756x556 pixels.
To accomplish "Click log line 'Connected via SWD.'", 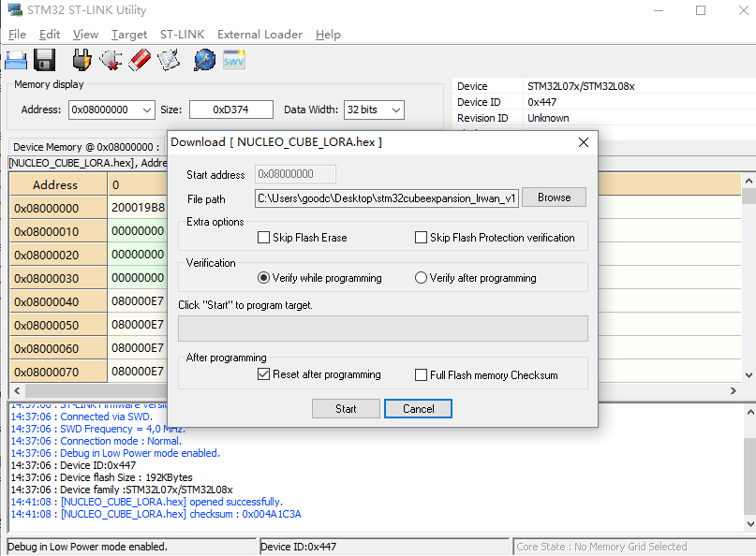I will [x=82, y=417].
